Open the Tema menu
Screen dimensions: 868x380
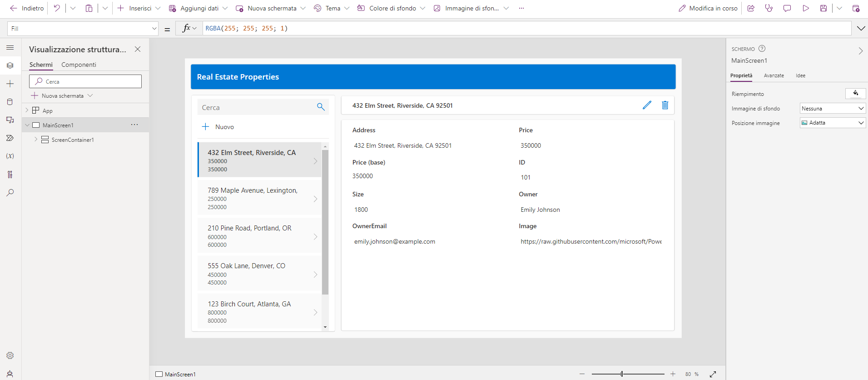[x=332, y=8]
